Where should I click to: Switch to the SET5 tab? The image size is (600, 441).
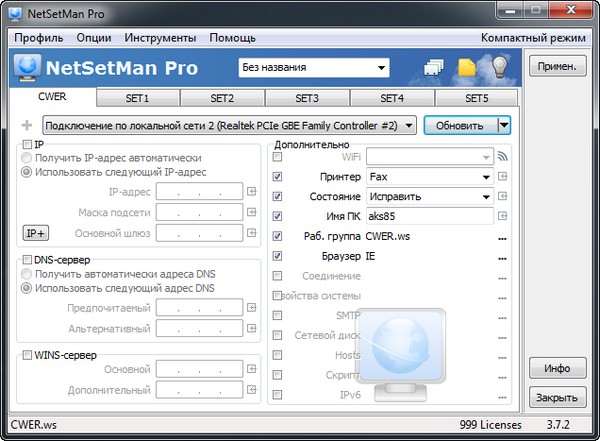coord(476,98)
